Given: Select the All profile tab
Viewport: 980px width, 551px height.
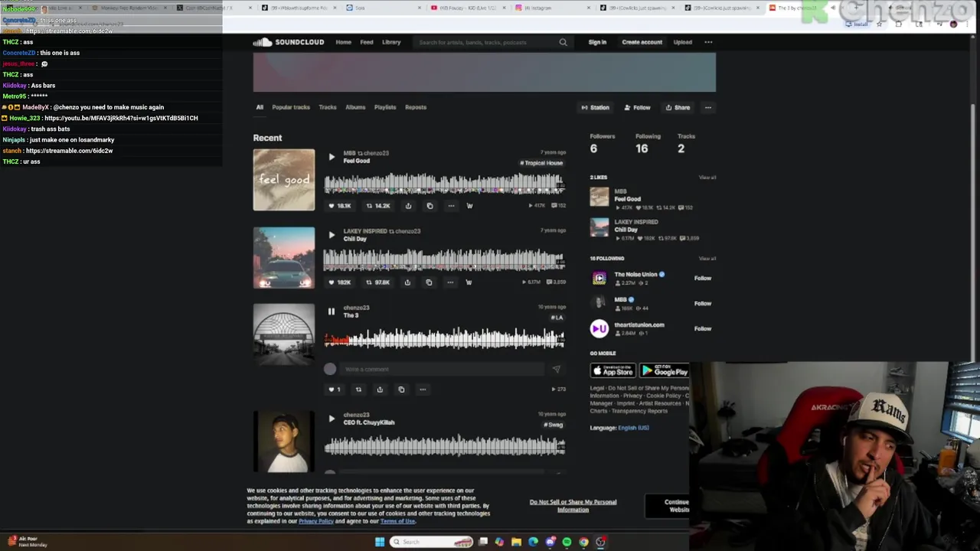Looking at the screenshot, I should (x=260, y=107).
